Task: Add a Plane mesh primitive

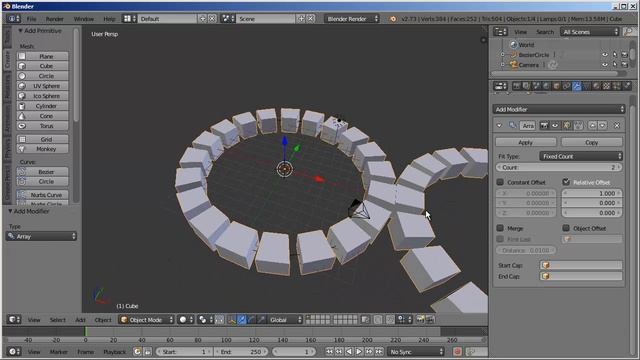Action: [42, 56]
